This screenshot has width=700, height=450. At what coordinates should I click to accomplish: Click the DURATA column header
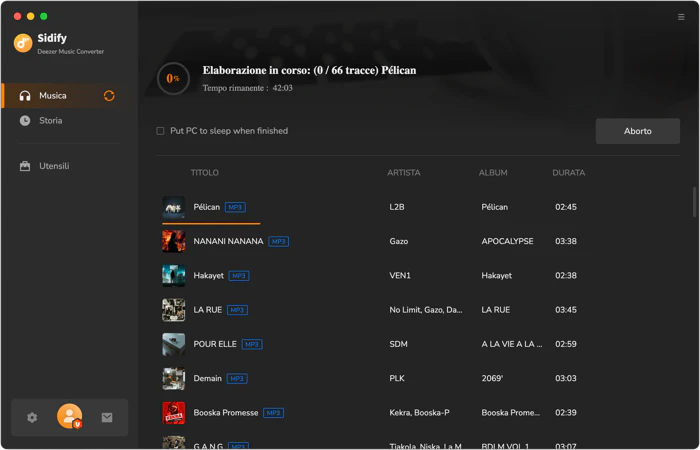tap(568, 173)
